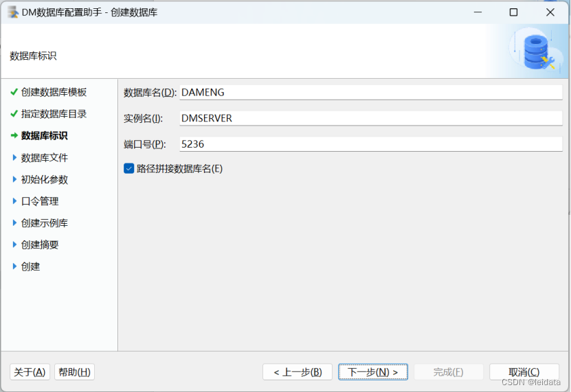
Task: Open the 关于(A) about dialog
Action: 30,372
